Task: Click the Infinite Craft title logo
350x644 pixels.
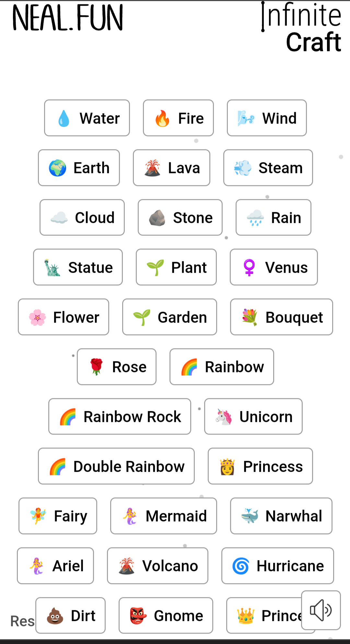Action: 301,28
